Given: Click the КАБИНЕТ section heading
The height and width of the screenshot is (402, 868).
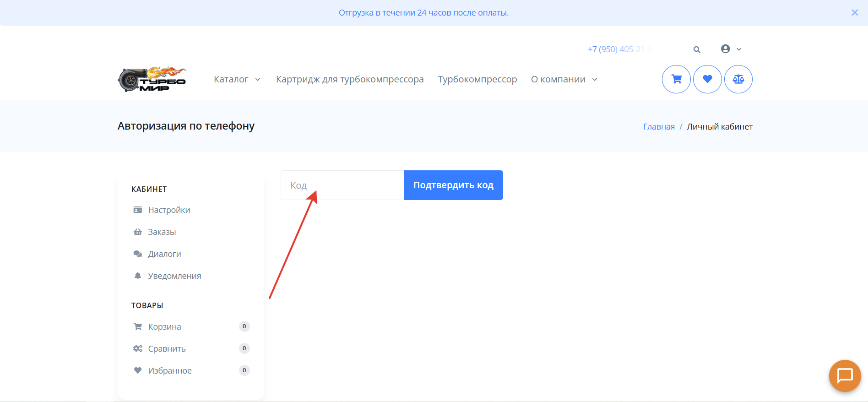Looking at the screenshot, I should pos(149,189).
